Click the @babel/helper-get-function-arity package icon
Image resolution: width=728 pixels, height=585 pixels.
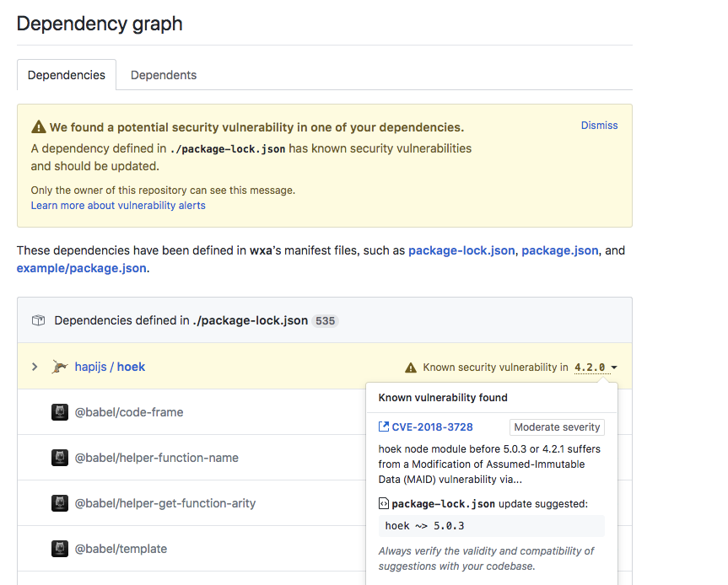pyautogui.click(x=59, y=503)
